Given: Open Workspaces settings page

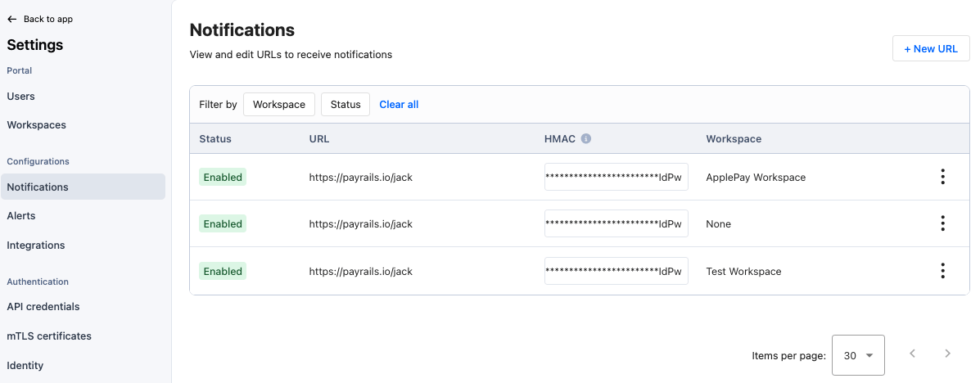Looking at the screenshot, I should click(36, 125).
